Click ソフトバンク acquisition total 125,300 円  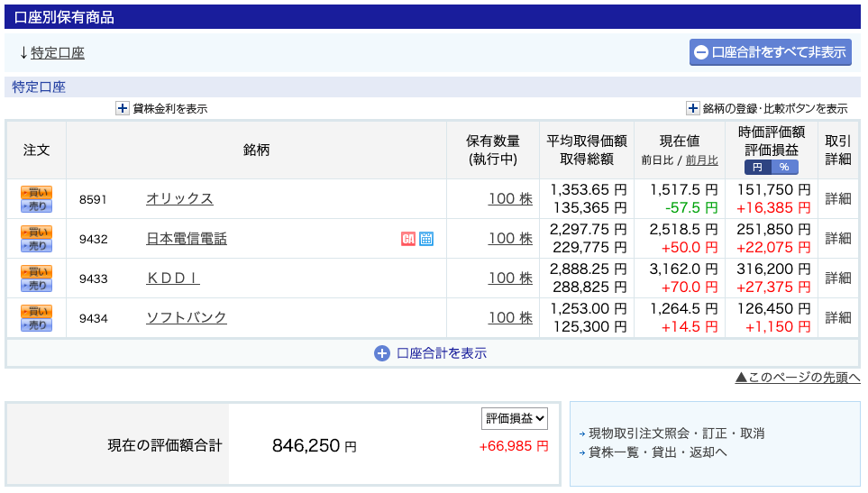point(590,327)
